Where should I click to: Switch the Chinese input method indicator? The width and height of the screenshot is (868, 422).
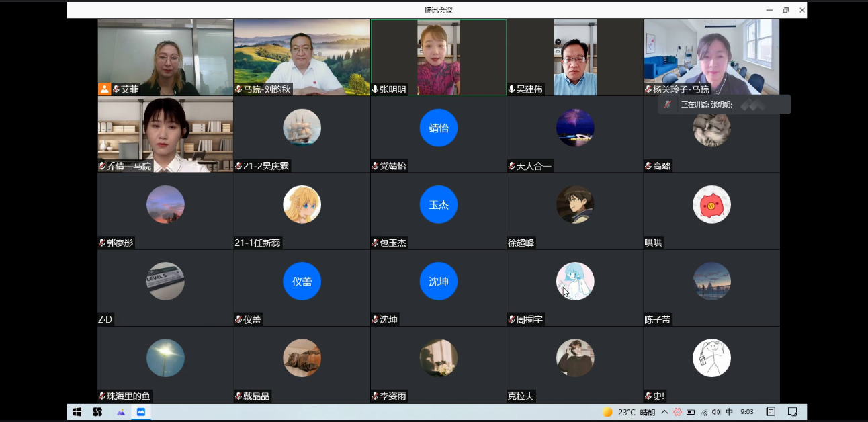click(730, 412)
